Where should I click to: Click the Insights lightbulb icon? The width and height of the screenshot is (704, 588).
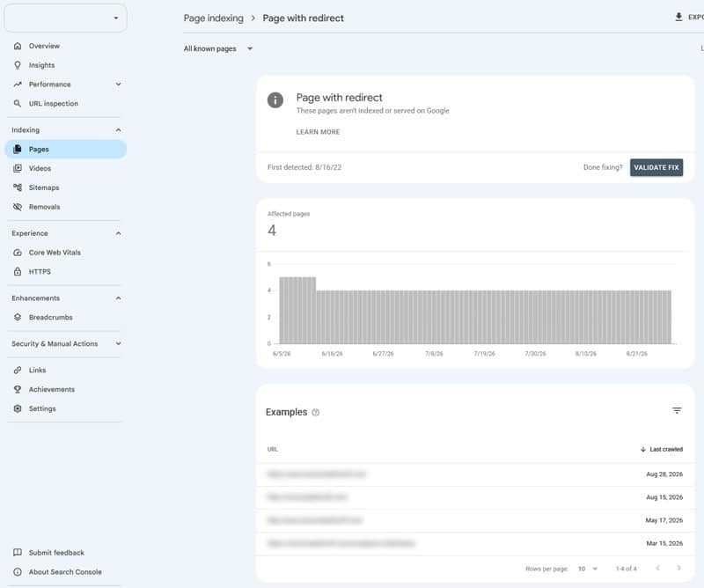[x=18, y=65]
